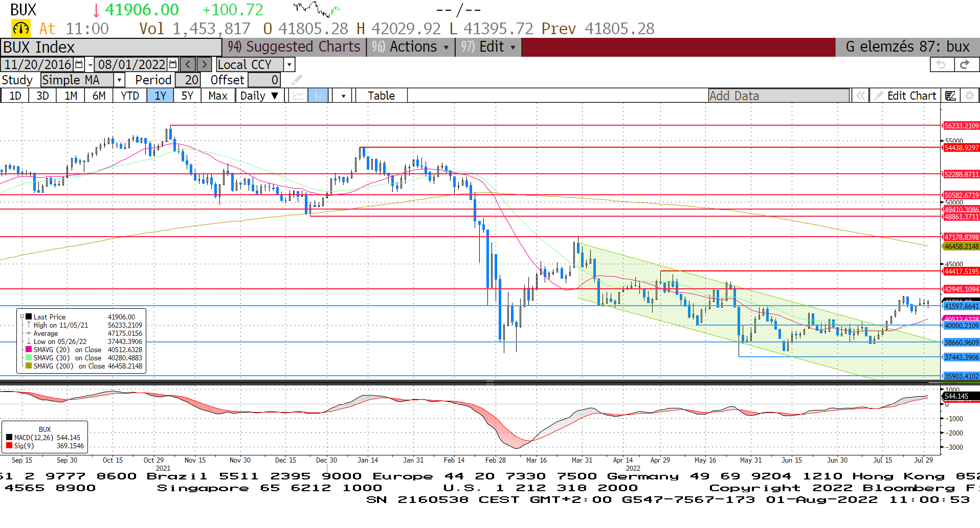The width and height of the screenshot is (980, 528).
Task: Click the 52288.8711 price level label
Action: (961, 174)
